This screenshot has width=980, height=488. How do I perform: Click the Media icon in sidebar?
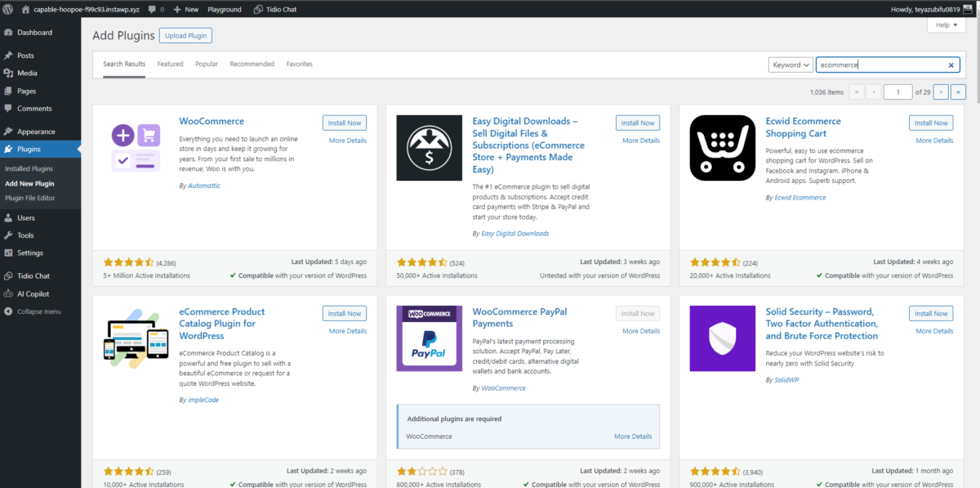coord(8,73)
